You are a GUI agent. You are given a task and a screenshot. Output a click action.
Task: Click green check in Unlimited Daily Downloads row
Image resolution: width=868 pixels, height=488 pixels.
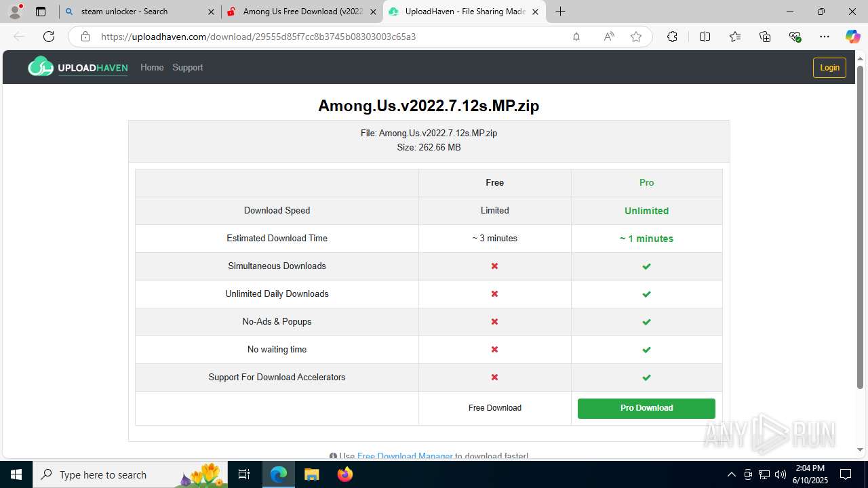click(x=646, y=294)
